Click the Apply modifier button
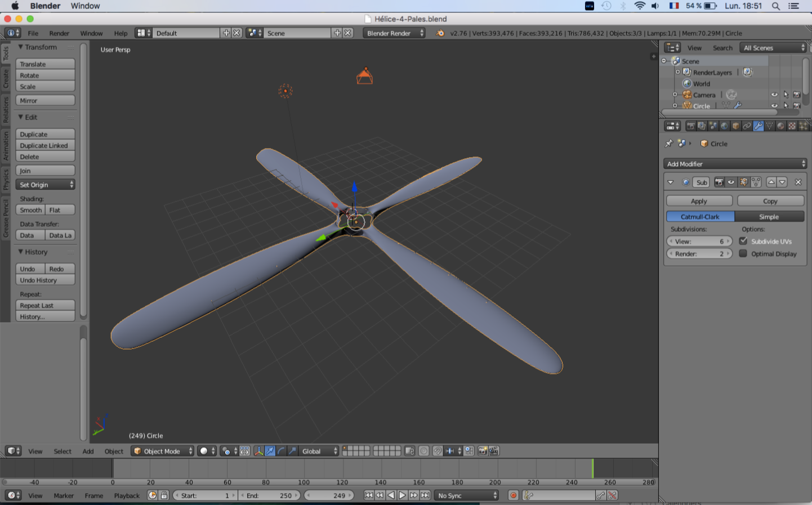The image size is (812, 505). click(699, 201)
